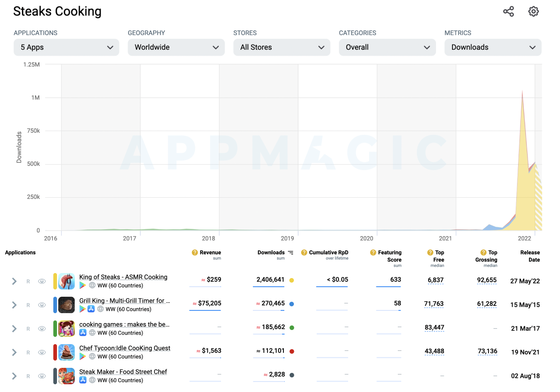Open the settings gear icon
This screenshot has height=392, width=560.
click(533, 12)
